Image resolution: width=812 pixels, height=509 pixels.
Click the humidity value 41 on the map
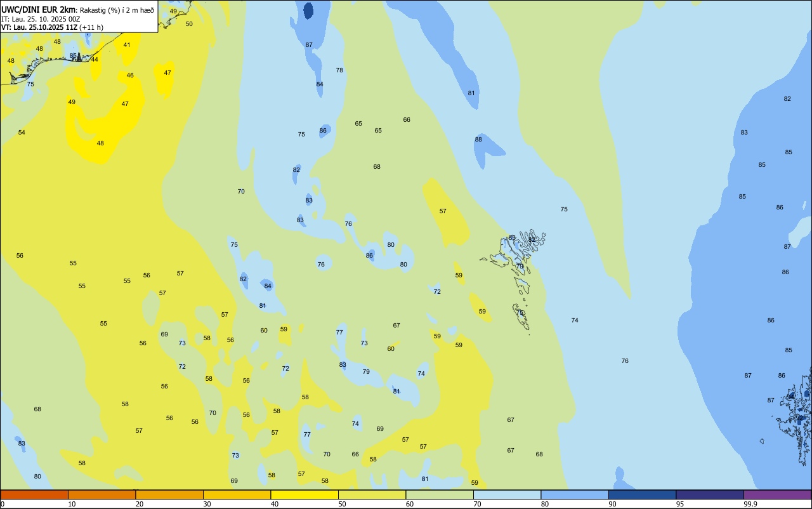coord(127,44)
